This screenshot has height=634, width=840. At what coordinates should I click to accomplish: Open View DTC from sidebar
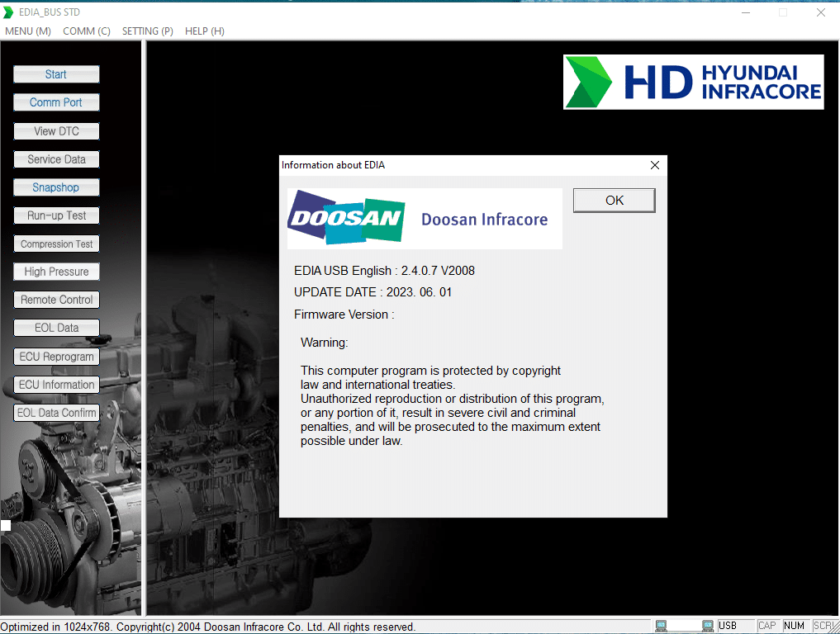tap(56, 131)
